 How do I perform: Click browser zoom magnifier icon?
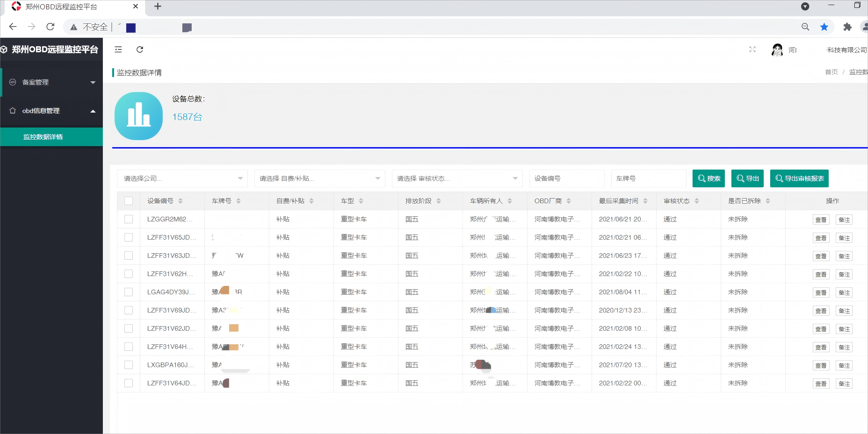805,27
